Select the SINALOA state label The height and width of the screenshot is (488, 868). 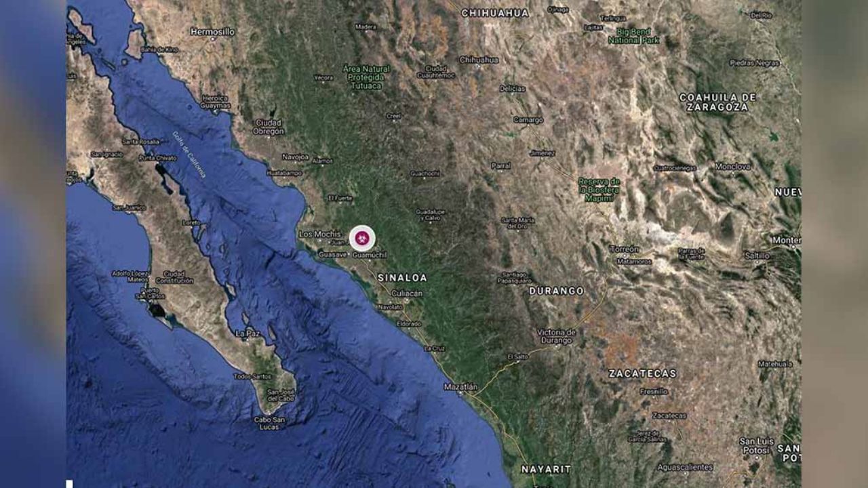pyautogui.click(x=402, y=278)
